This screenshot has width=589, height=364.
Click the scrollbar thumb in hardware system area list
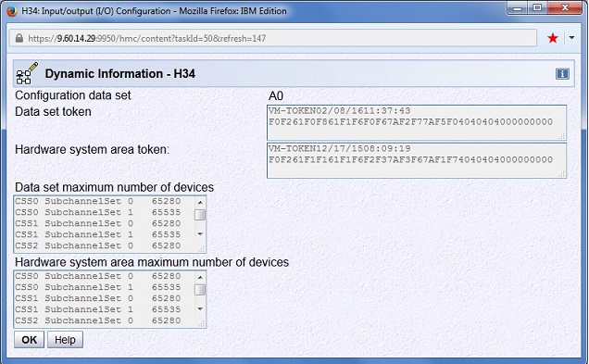[x=200, y=290]
